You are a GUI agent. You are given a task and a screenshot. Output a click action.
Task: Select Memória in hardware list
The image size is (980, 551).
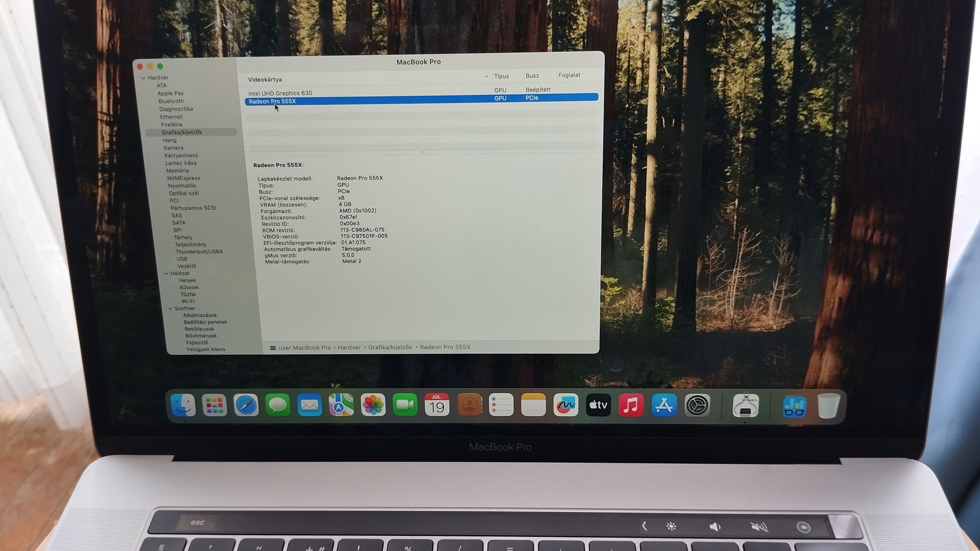[x=178, y=171]
